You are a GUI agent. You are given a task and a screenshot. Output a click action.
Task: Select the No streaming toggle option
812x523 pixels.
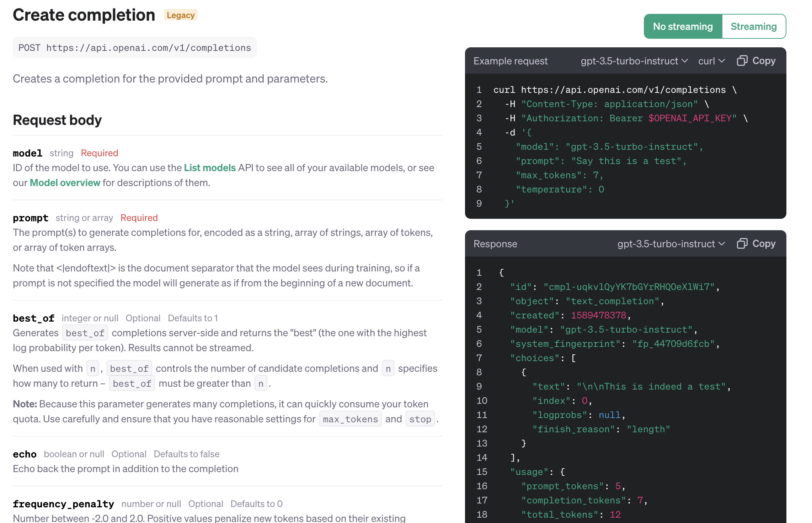(x=683, y=27)
